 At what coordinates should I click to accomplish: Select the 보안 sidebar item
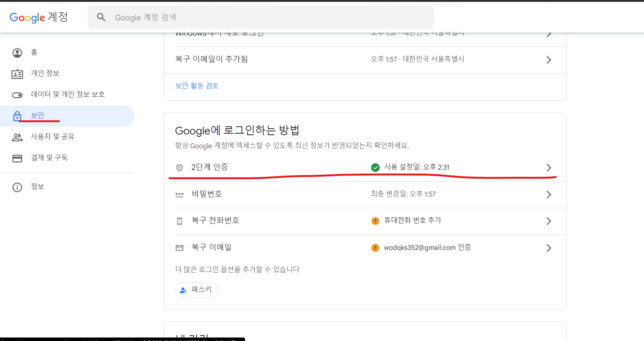click(x=67, y=116)
